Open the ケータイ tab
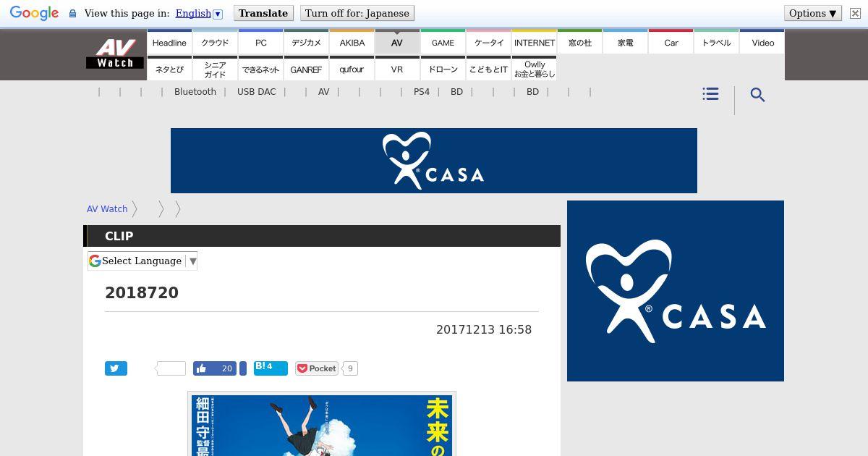The height and width of the screenshot is (456, 868). click(489, 43)
